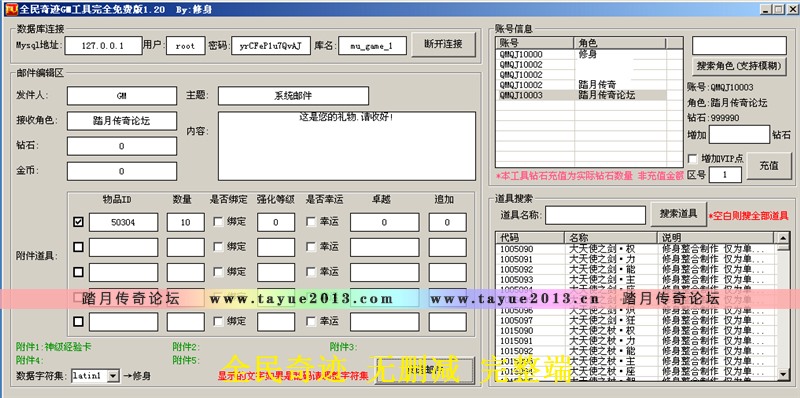800x398 pixels.
Task: Select item 1015091 大天使之杖•力
Action: [x=636, y=341]
